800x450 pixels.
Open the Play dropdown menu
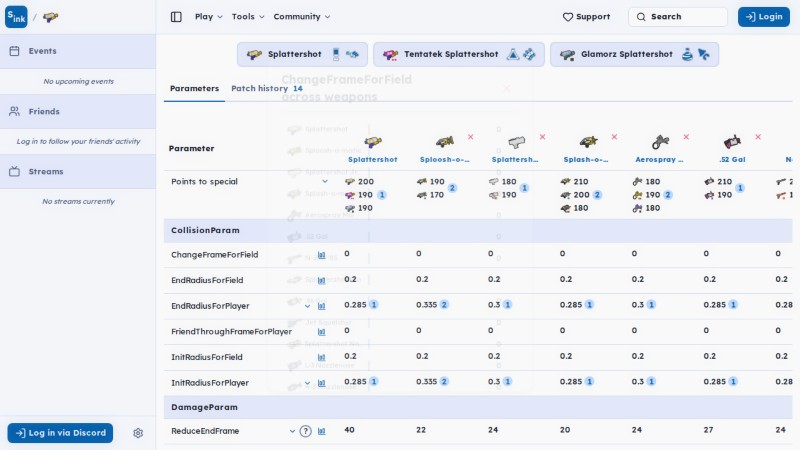point(209,17)
